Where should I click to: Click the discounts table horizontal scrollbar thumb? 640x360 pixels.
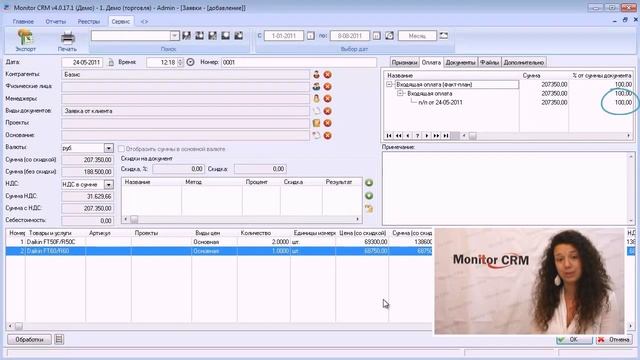[x=134, y=219]
